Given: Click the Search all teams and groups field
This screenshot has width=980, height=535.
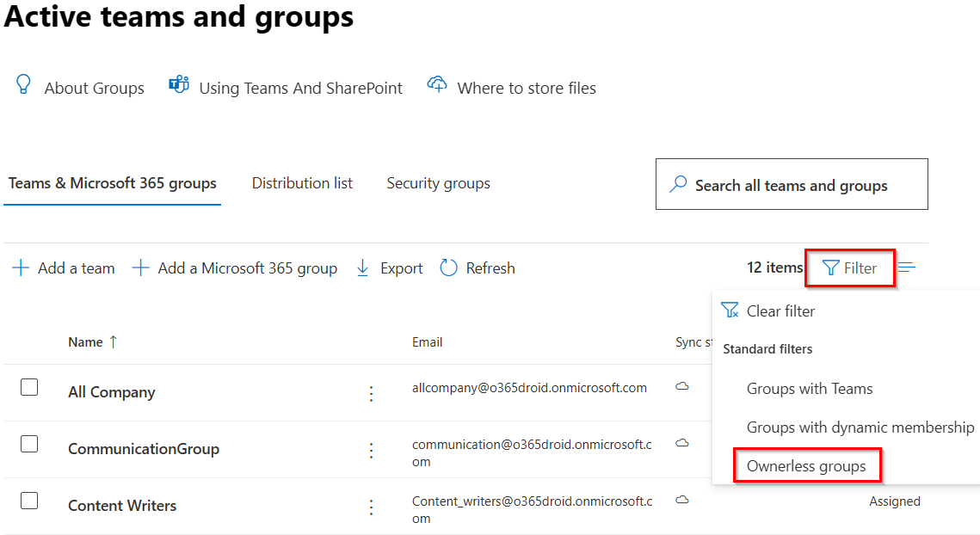Looking at the screenshot, I should pos(791,183).
